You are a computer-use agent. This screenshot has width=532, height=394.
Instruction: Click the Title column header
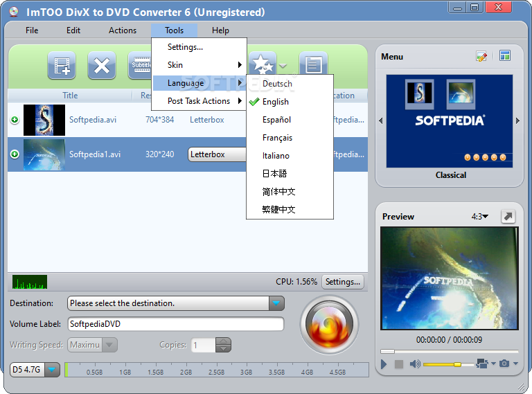(70, 96)
